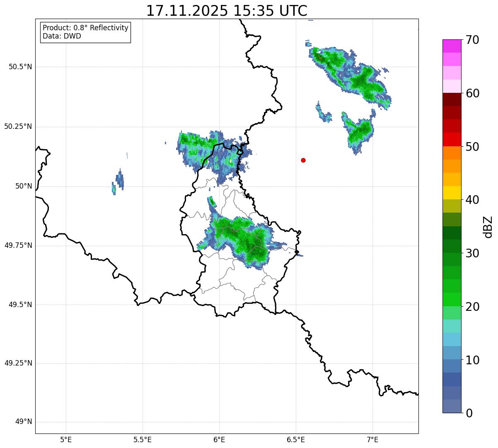Pick the bright red colorbar segment above 50
The height and width of the screenshot is (448, 498).
(452, 139)
